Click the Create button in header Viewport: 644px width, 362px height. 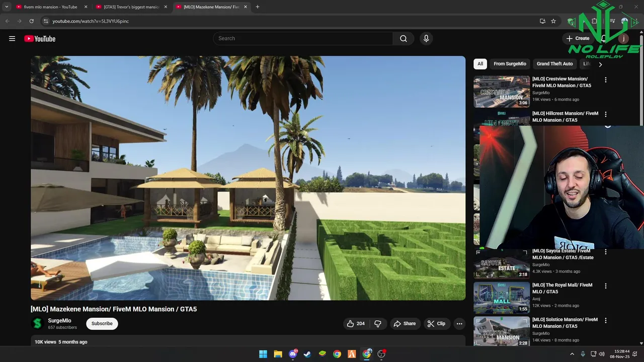(x=578, y=39)
